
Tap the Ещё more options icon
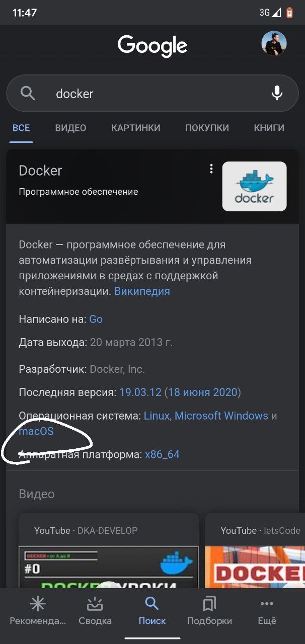coord(267,604)
